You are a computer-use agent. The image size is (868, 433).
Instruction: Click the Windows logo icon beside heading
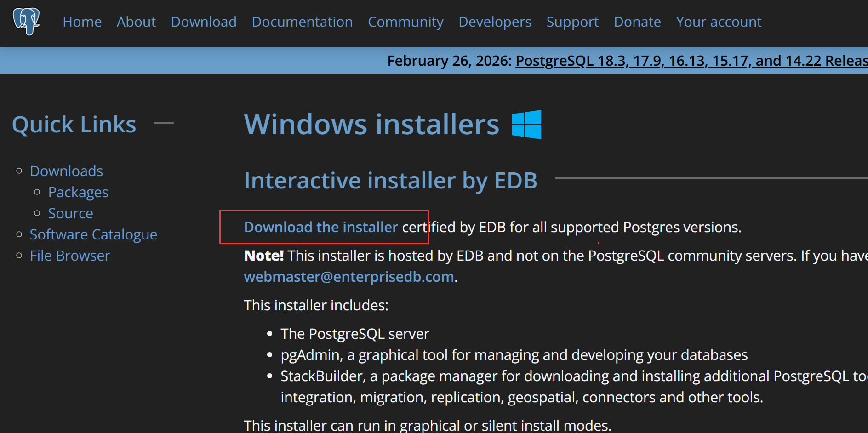click(526, 125)
